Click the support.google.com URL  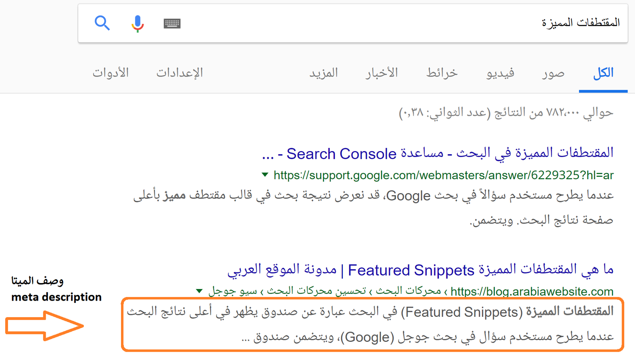(x=444, y=175)
